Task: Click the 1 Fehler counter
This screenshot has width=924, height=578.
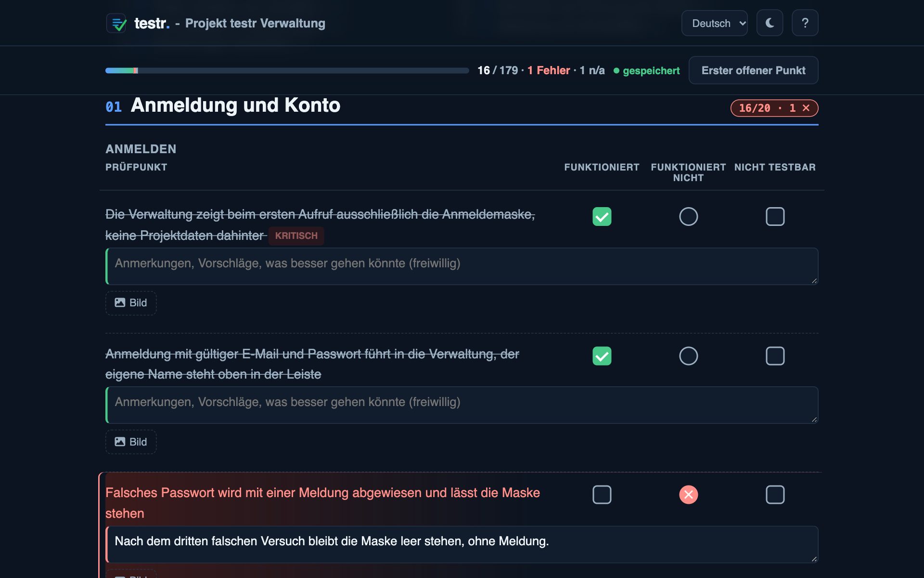Action: (x=549, y=70)
